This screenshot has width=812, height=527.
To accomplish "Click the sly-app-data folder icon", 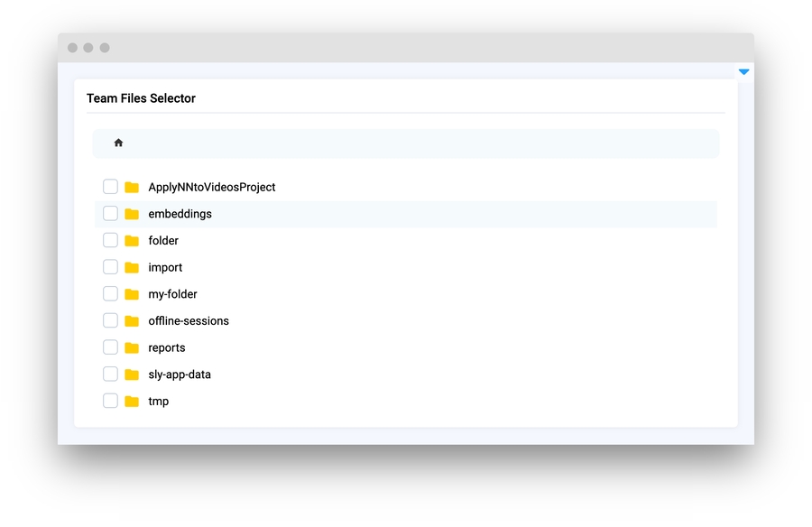I will pos(132,374).
